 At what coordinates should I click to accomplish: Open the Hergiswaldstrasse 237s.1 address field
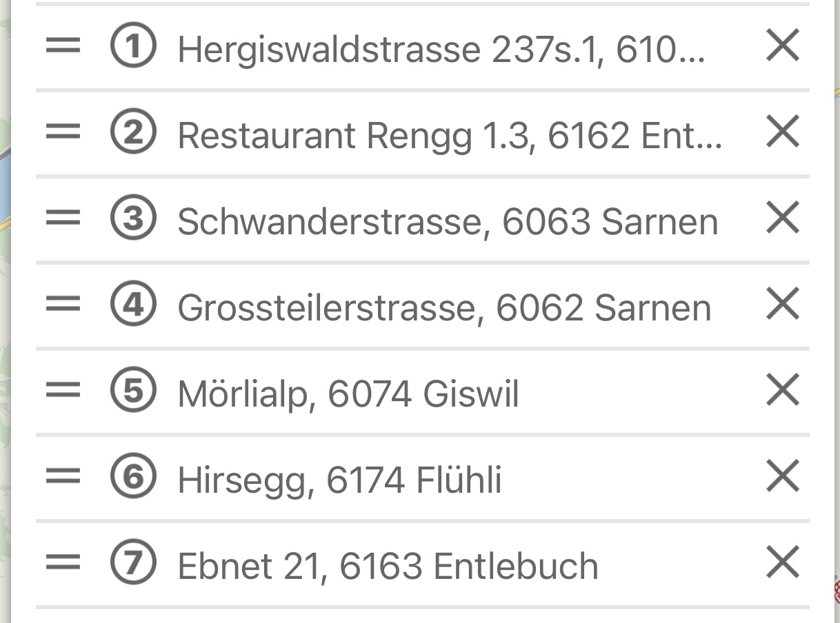click(x=441, y=50)
